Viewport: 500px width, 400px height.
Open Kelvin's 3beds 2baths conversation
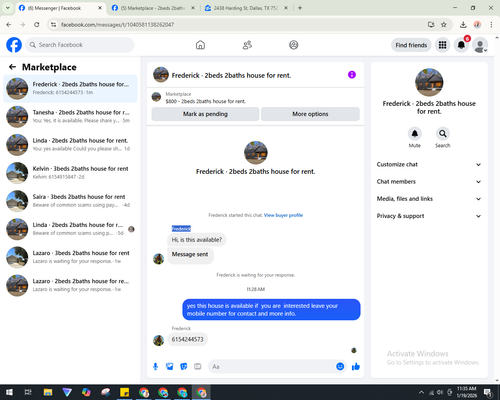click(x=70, y=173)
